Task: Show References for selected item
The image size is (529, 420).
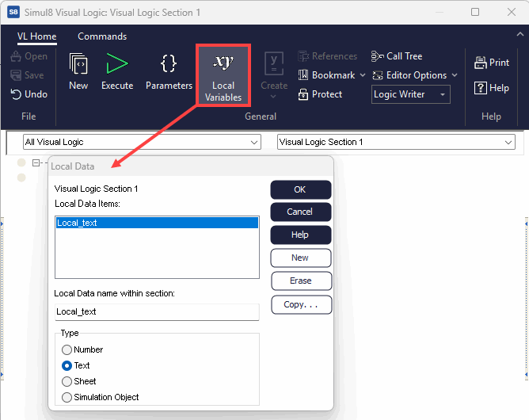Action: (x=328, y=56)
